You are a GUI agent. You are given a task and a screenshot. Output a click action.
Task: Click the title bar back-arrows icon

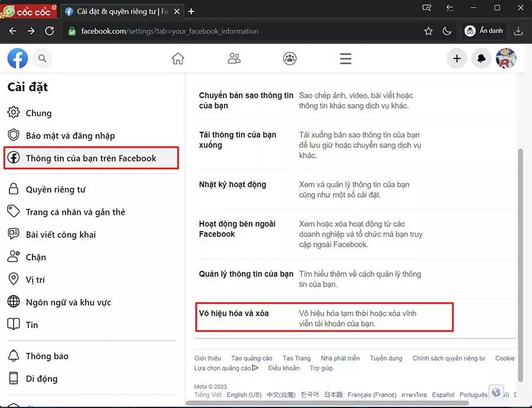[x=450, y=8]
